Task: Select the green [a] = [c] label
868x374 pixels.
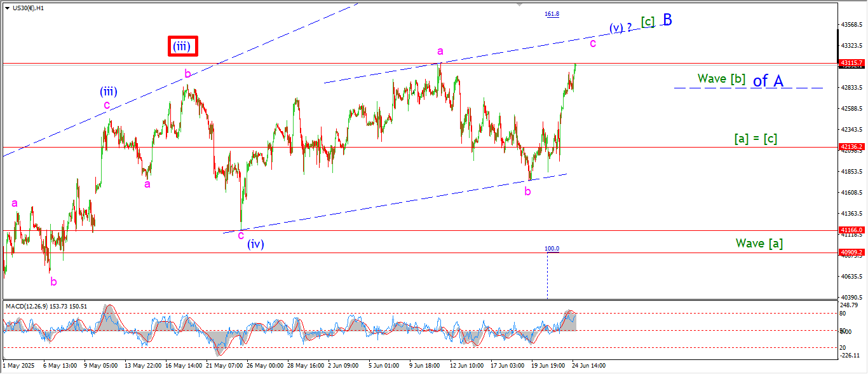Action: [756, 138]
